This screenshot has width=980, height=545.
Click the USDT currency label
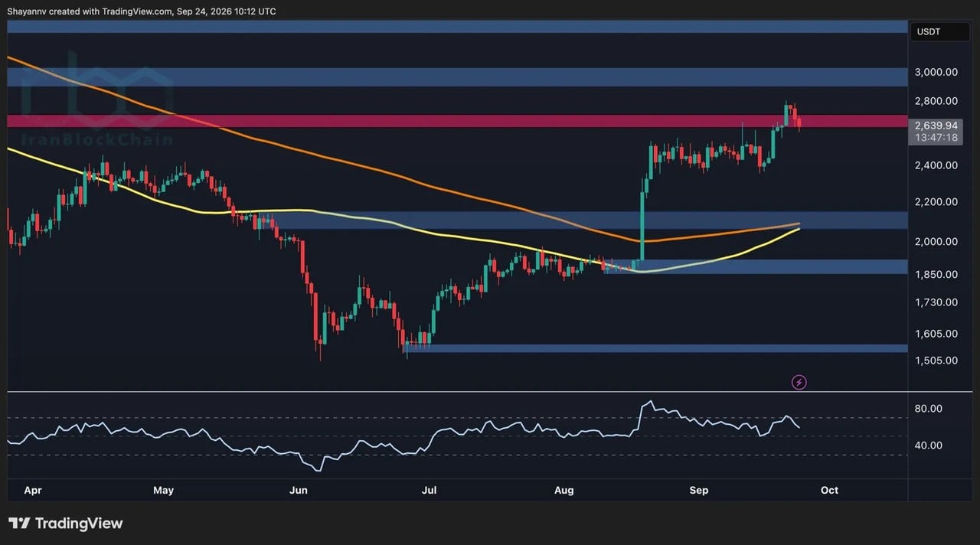coord(927,31)
